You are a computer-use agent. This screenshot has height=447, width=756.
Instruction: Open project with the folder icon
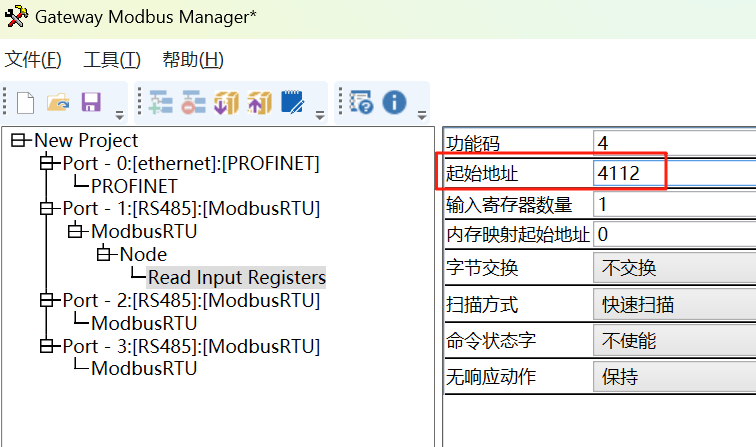[x=58, y=103]
